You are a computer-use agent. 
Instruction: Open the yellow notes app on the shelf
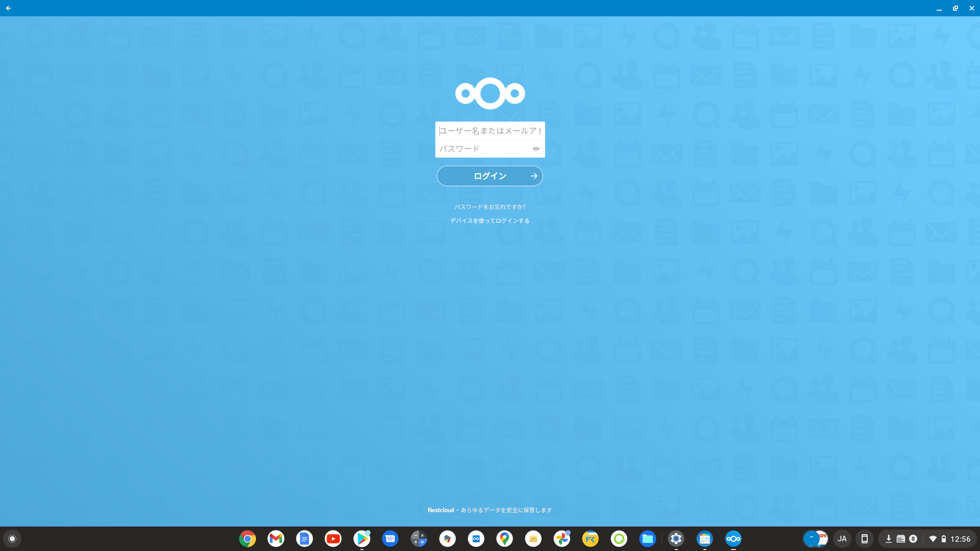(x=533, y=539)
